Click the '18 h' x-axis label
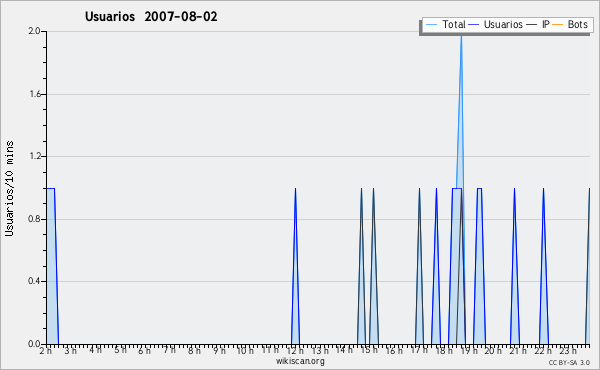 point(444,350)
